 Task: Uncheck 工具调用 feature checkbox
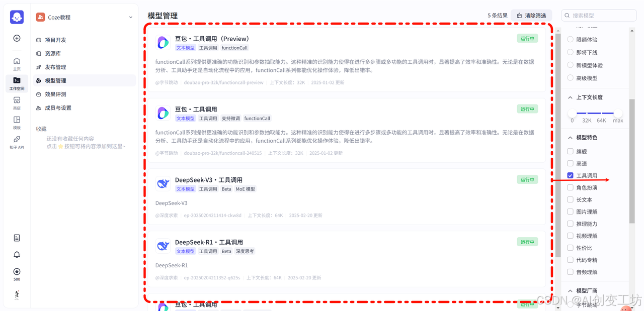click(570, 175)
